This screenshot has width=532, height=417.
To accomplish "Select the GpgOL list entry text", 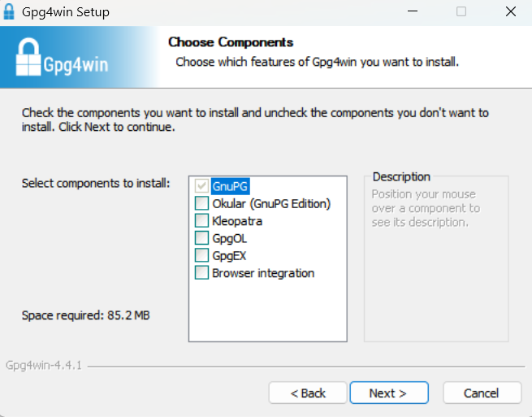I will [x=229, y=238].
